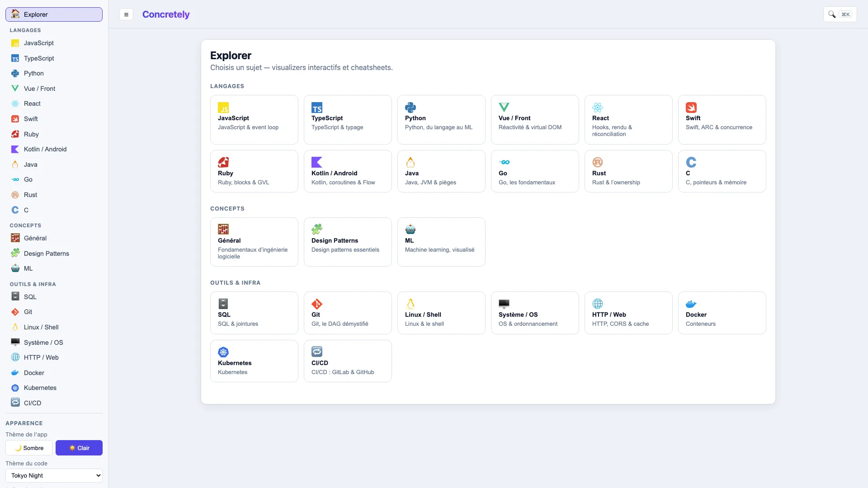The image size is (868, 488).
Task: Click the penguin icon on the Linux / Shell card
Action: tap(410, 304)
